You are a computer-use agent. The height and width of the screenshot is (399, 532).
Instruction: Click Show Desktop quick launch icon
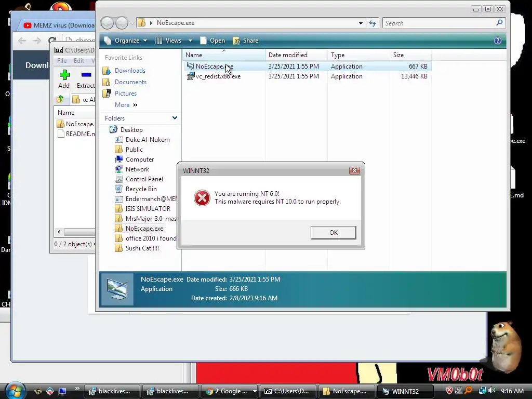(x=62, y=391)
